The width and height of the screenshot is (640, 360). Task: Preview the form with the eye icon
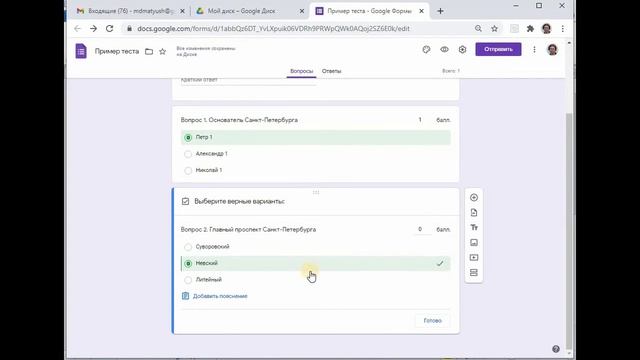[x=444, y=49]
